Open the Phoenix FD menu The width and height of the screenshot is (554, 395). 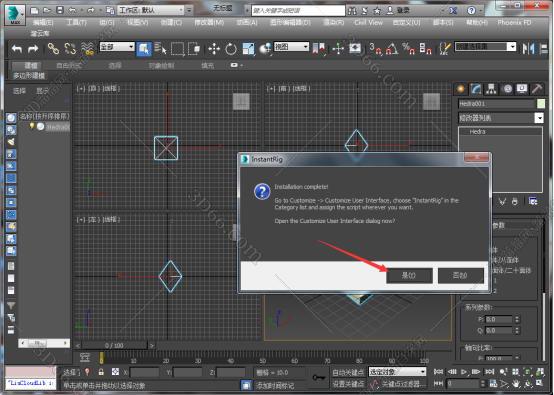pyautogui.click(x=514, y=23)
